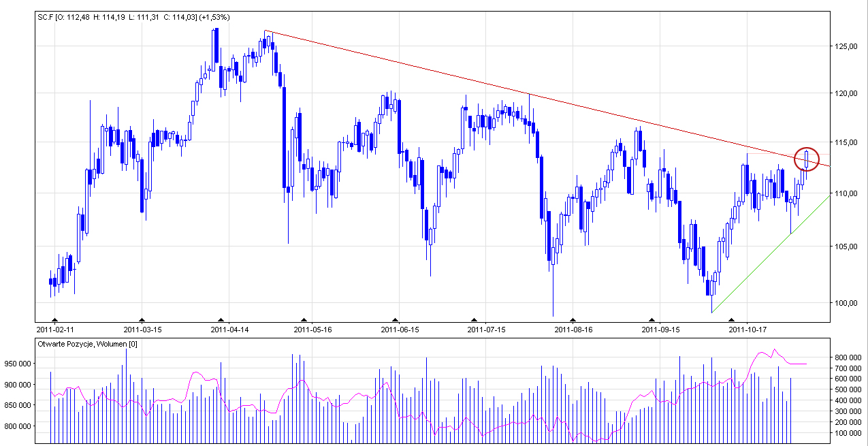The image size is (868, 446).
Task: Click the SC.F OHLC header text
Action: coord(133,17)
